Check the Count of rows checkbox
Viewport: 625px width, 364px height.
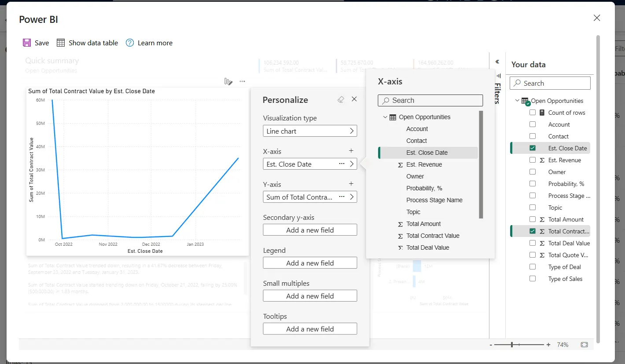coord(533,113)
